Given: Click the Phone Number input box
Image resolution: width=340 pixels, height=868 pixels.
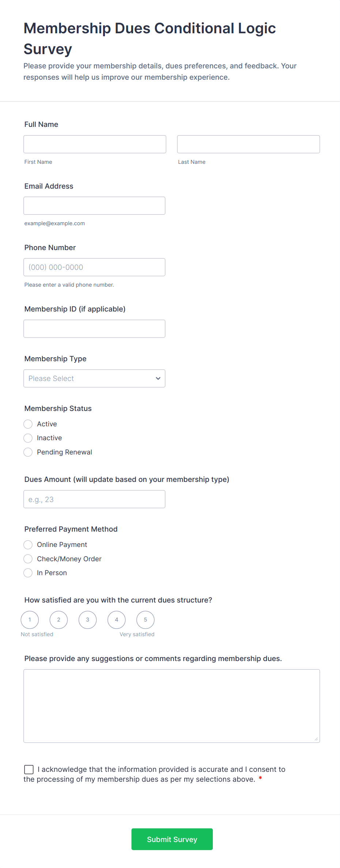Looking at the screenshot, I should [x=94, y=267].
